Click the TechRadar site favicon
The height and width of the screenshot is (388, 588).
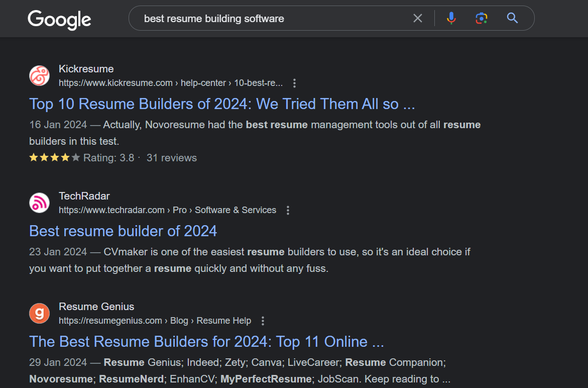click(39, 203)
